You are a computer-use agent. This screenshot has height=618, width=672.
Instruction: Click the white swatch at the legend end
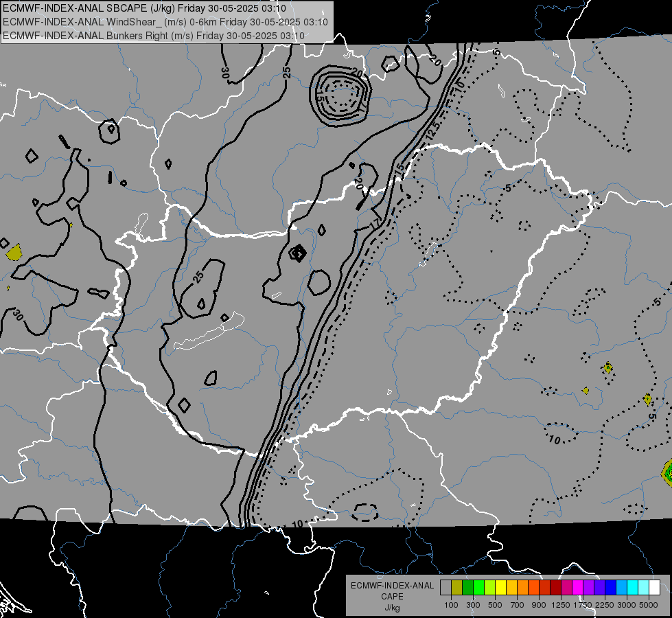(x=655, y=588)
